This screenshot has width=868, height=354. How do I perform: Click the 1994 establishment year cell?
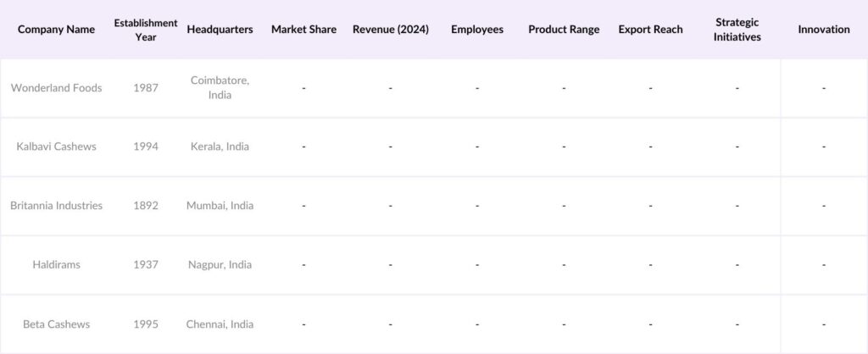[146, 147]
